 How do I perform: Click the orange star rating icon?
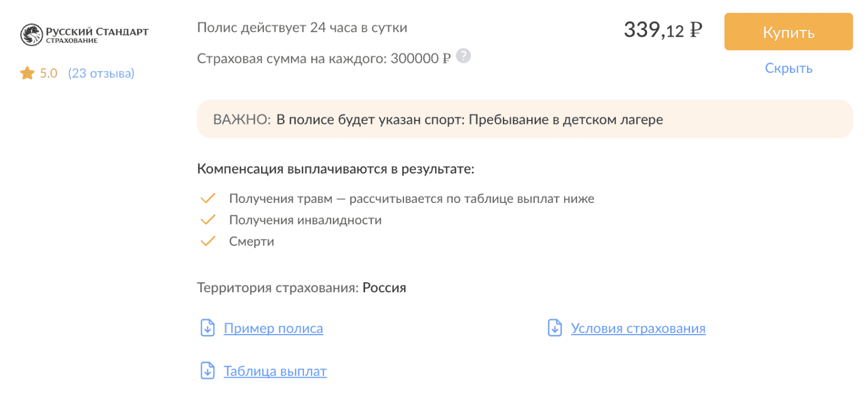point(27,73)
